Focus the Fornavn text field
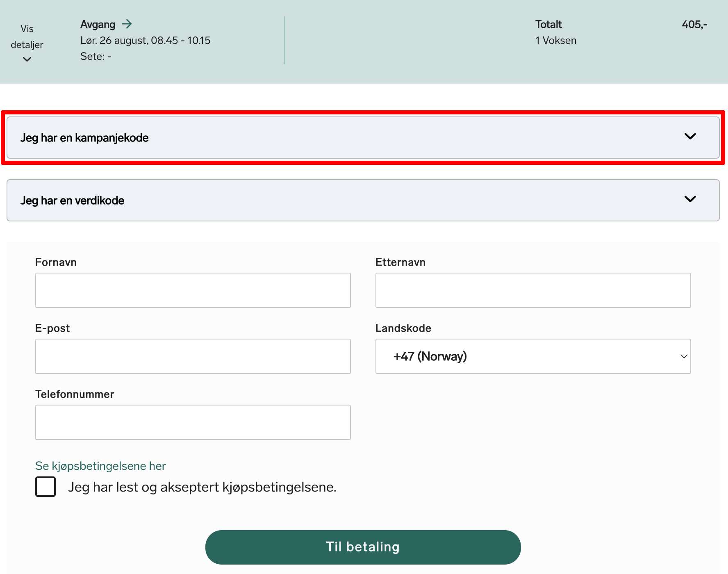This screenshot has width=728, height=574. (x=193, y=290)
